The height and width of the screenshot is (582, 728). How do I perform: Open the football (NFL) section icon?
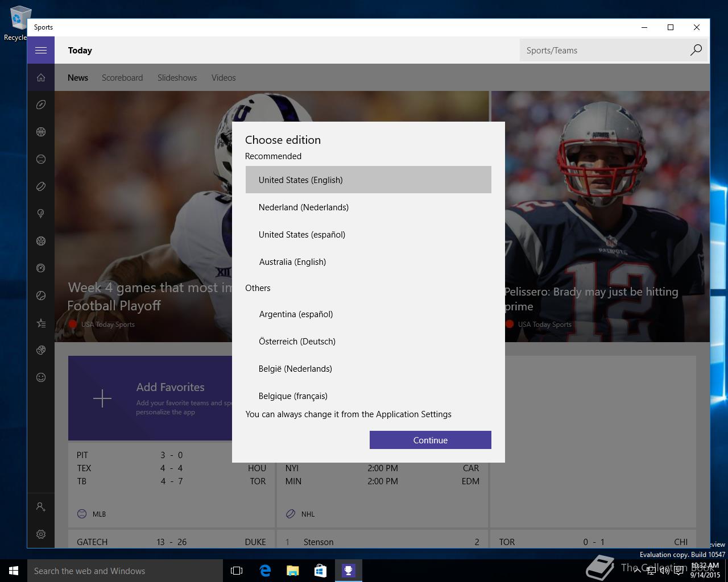click(41, 105)
